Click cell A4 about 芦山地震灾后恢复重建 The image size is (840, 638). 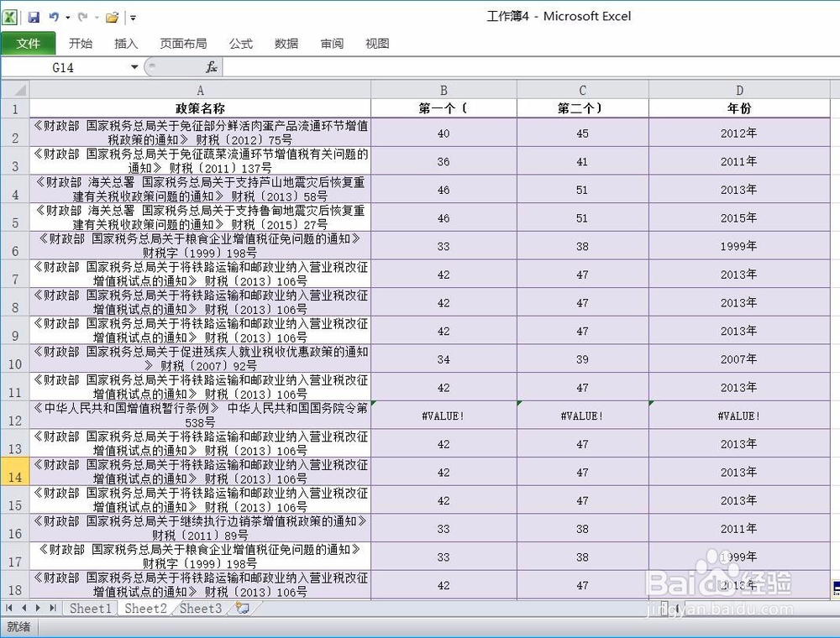click(200, 190)
